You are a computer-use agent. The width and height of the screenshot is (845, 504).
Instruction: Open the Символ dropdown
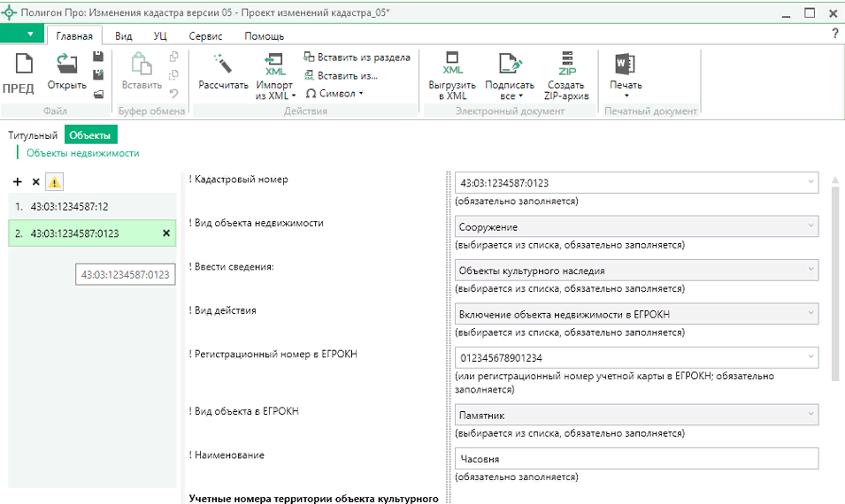tap(334, 94)
